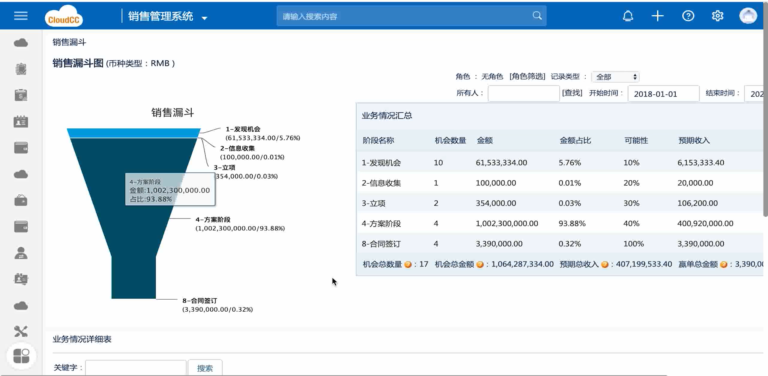Click the sidebar wallet icon above the person icon
This screenshot has height=376, width=768.
[21, 227]
